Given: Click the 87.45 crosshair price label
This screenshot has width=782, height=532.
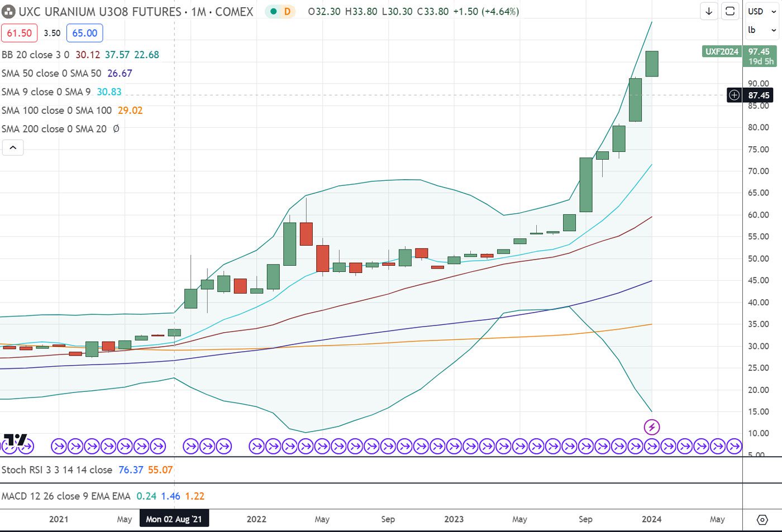Looking at the screenshot, I should [759, 95].
